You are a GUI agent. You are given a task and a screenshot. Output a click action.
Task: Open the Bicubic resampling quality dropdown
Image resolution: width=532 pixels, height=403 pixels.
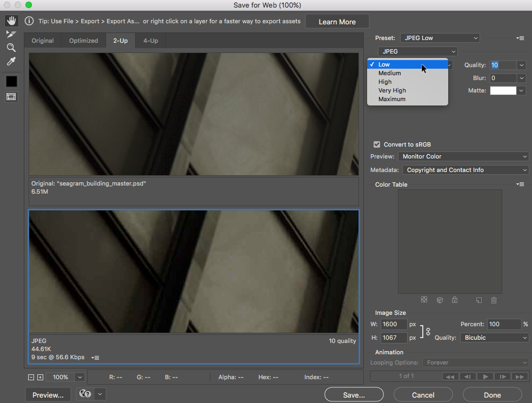(x=494, y=338)
